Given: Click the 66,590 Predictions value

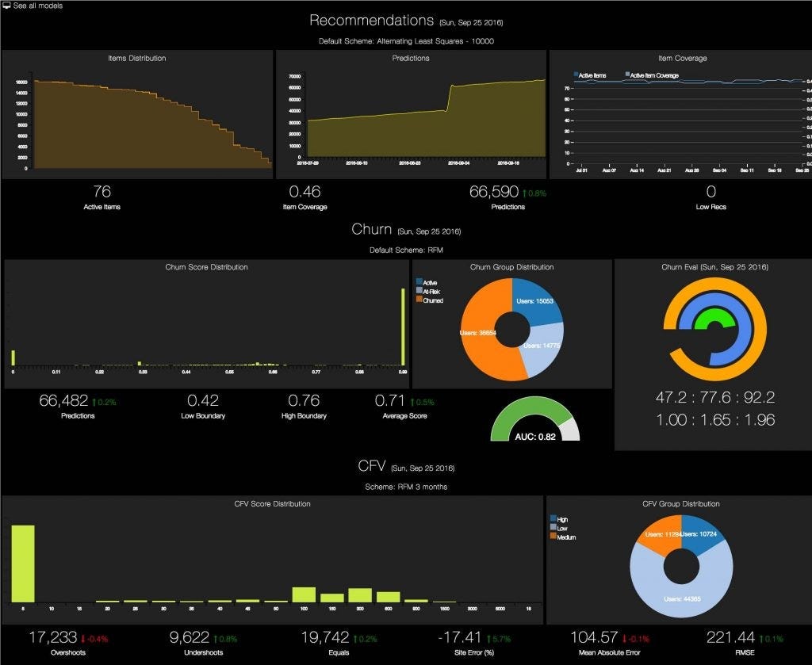Looking at the screenshot, I should click(x=493, y=192).
